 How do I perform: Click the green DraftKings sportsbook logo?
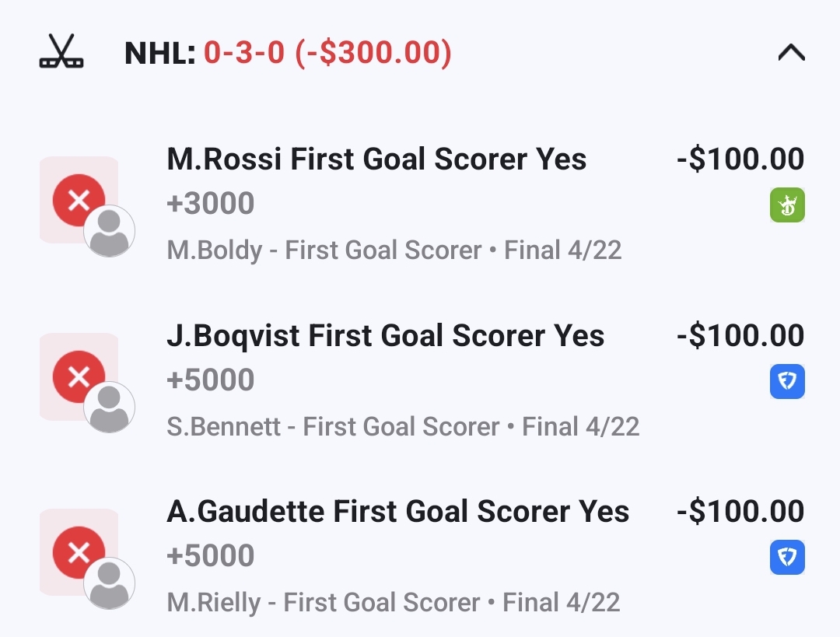[x=787, y=206]
